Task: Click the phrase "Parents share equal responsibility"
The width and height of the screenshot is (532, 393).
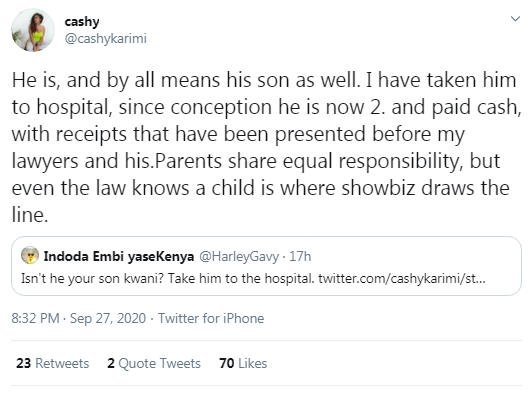Action: 309,161
